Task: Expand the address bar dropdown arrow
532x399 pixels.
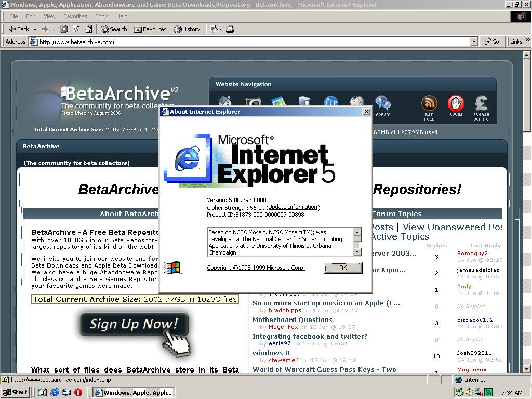Action: pyautogui.click(x=474, y=42)
